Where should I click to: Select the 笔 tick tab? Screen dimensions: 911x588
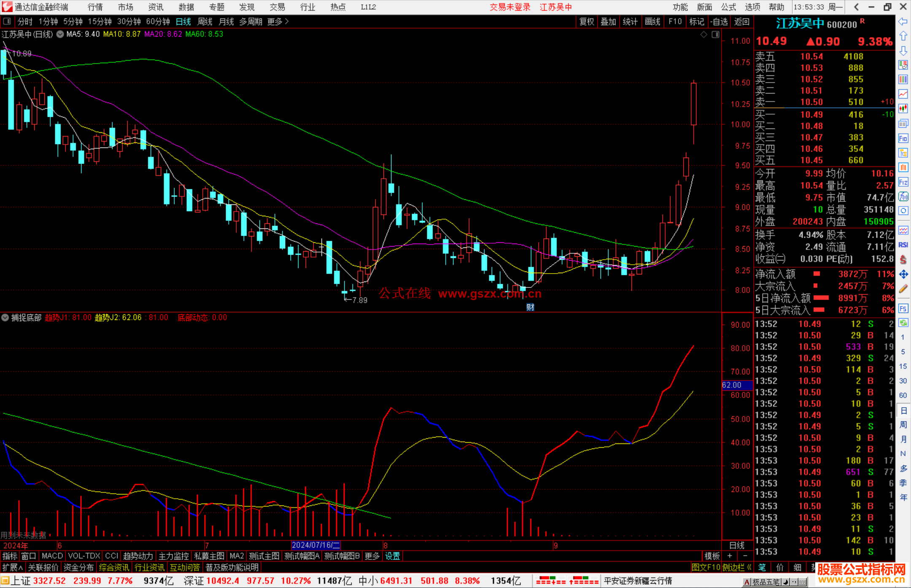point(762,567)
